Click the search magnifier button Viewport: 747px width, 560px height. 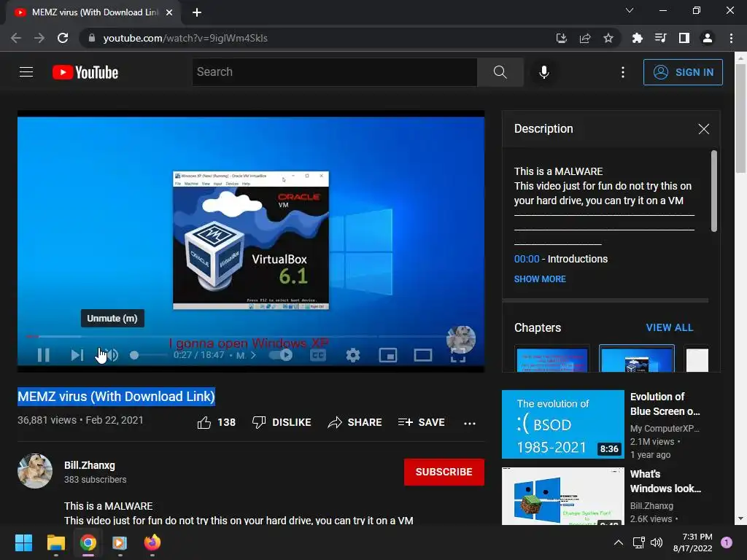500,72
